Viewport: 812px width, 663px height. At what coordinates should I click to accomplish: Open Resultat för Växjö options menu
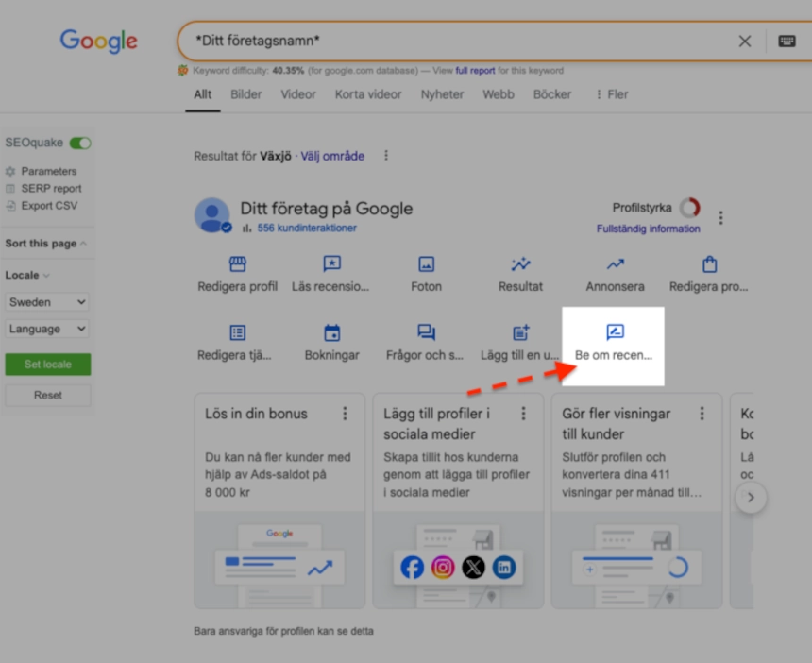[386, 156]
